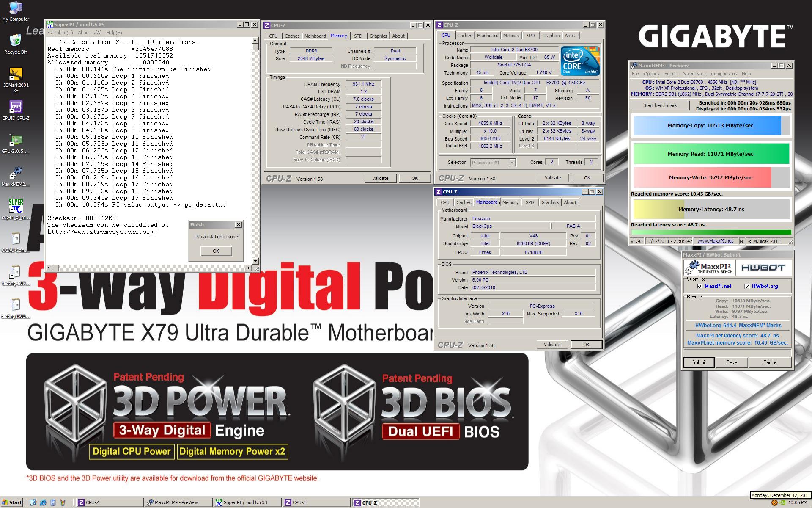The image size is (812, 508).
Task: Switch to Super PI / mod1.5 XS taskbar button
Action: click(247, 502)
